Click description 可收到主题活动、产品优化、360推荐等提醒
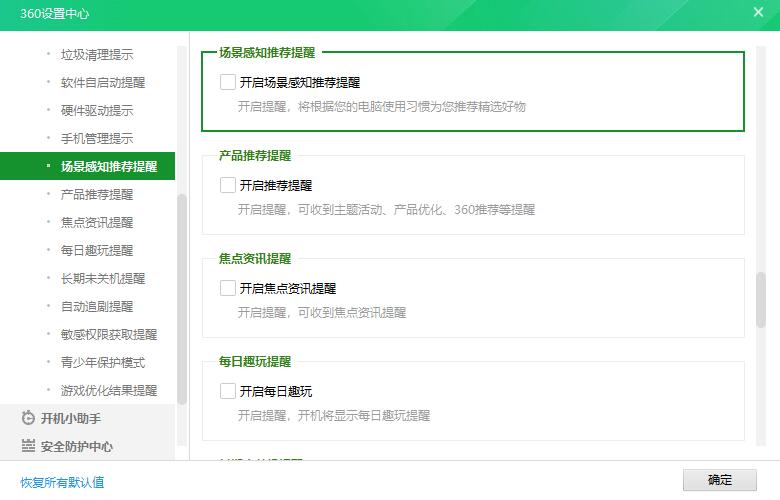 (x=416, y=209)
